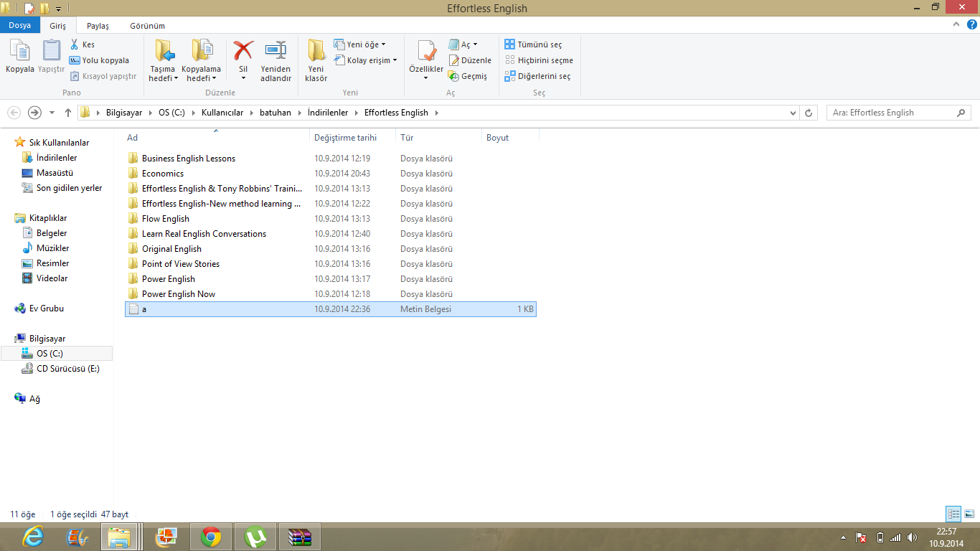
Task: Show hidden system tray icons
Action: pyautogui.click(x=844, y=537)
